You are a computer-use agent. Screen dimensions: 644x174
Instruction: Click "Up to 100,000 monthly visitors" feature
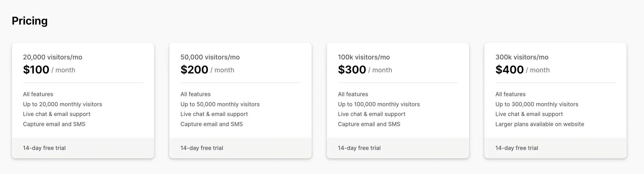point(379,104)
